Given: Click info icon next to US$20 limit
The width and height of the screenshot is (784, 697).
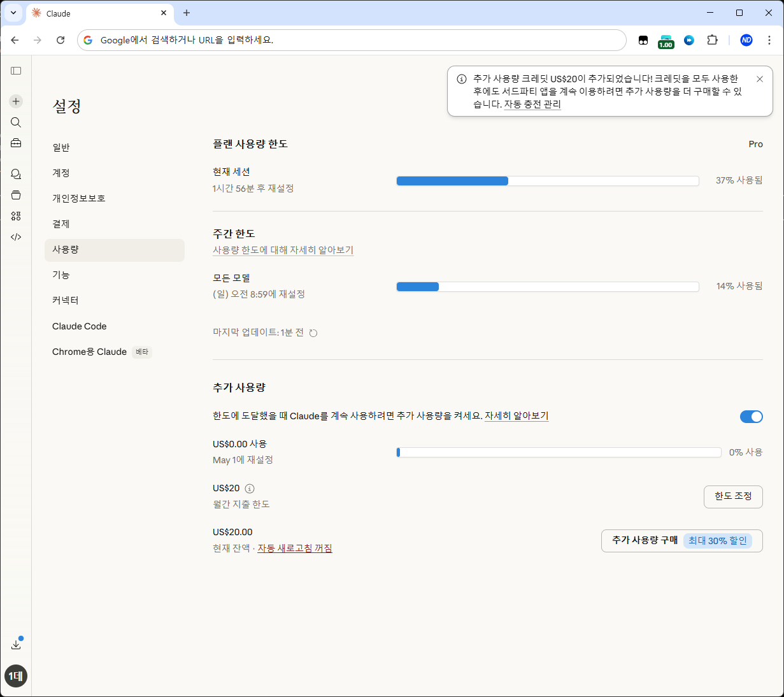Looking at the screenshot, I should (250, 489).
